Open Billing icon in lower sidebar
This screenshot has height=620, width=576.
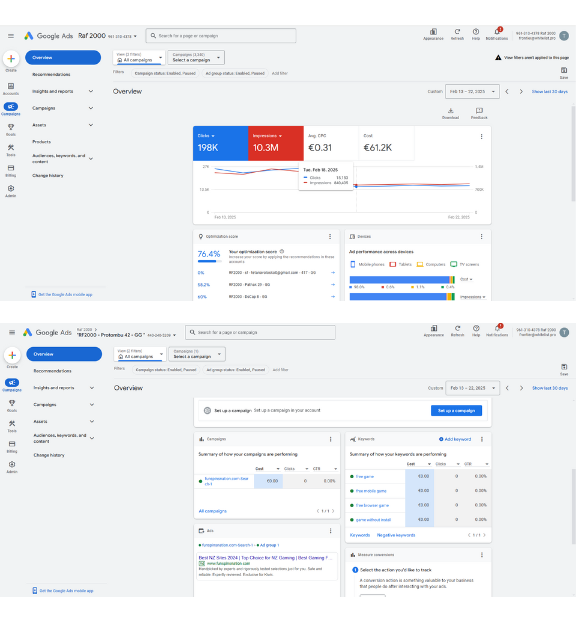point(12,444)
